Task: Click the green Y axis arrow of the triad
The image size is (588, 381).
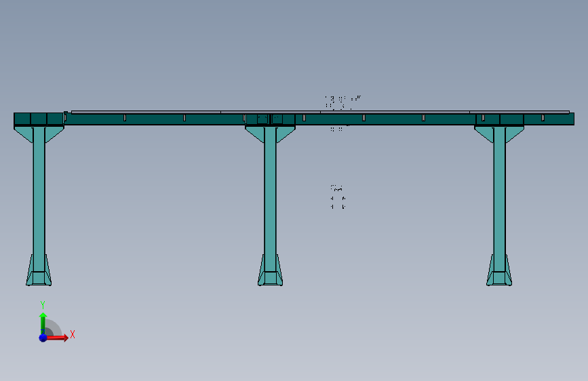Action: 43,323
